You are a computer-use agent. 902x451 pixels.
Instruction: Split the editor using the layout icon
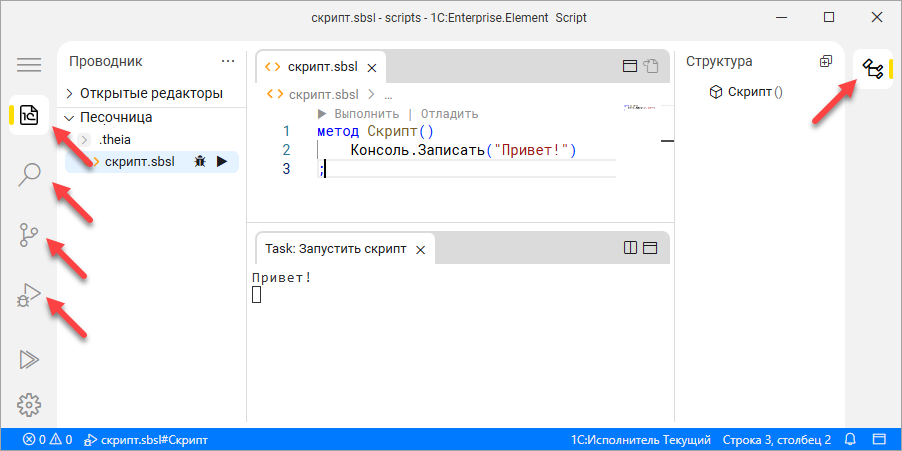tap(630, 67)
